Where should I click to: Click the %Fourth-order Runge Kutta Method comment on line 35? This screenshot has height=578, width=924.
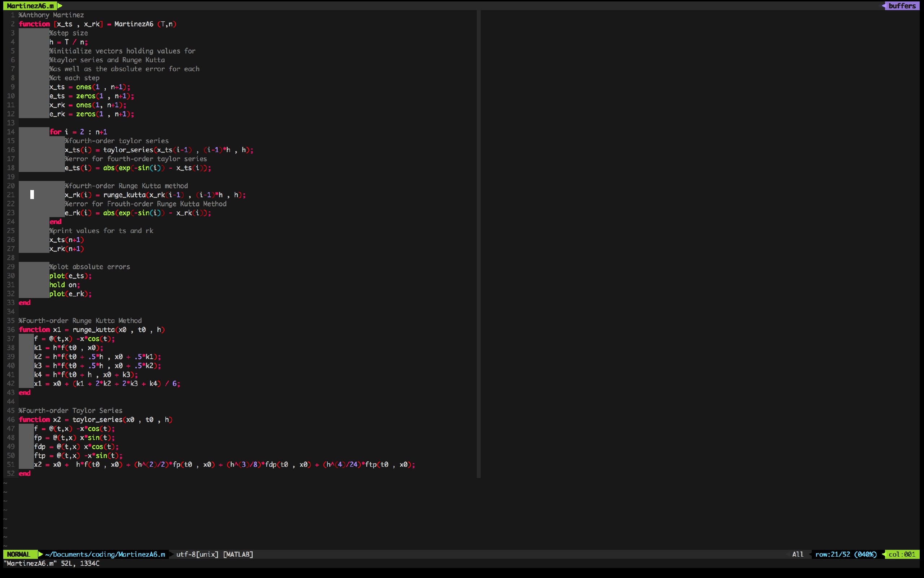coord(80,321)
